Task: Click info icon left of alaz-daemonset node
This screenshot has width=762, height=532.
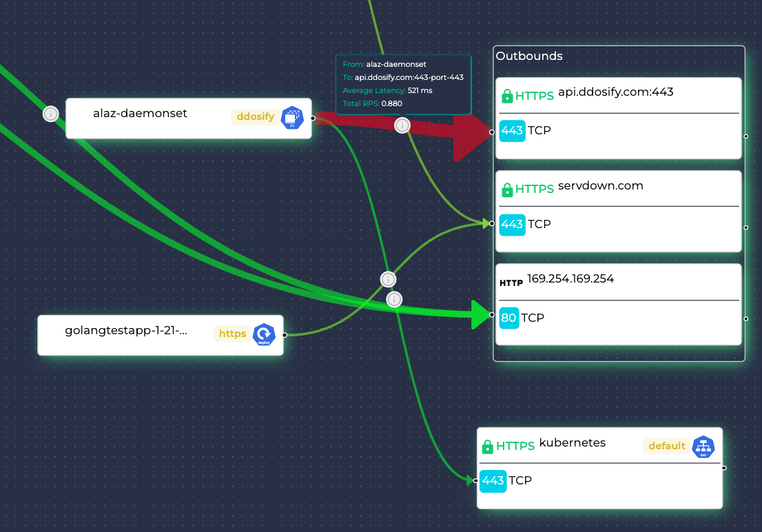Action: pos(50,114)
